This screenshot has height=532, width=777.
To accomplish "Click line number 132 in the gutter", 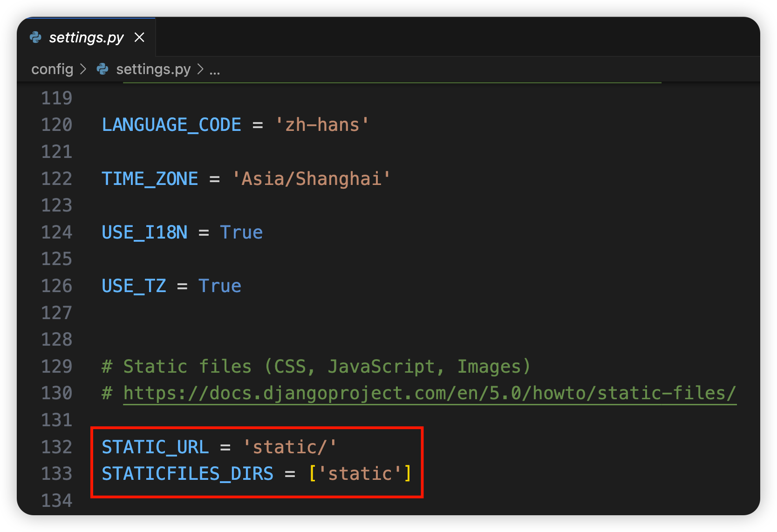I will click(57, 447).
